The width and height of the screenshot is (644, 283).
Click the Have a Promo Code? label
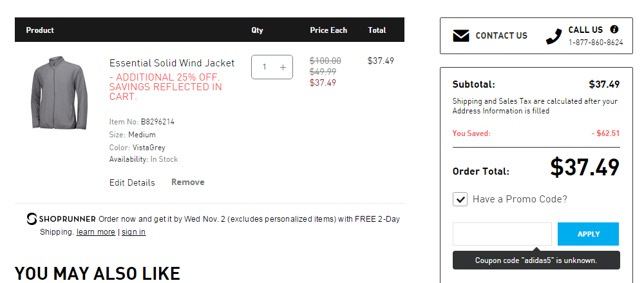(x=520, y=199)
